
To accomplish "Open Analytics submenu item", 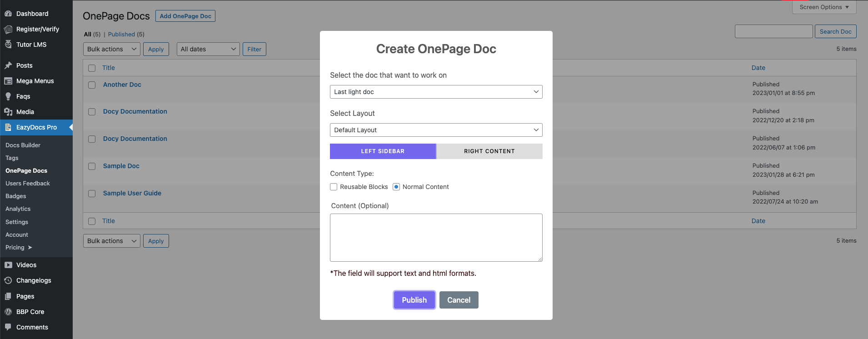I will click(18, 209).
